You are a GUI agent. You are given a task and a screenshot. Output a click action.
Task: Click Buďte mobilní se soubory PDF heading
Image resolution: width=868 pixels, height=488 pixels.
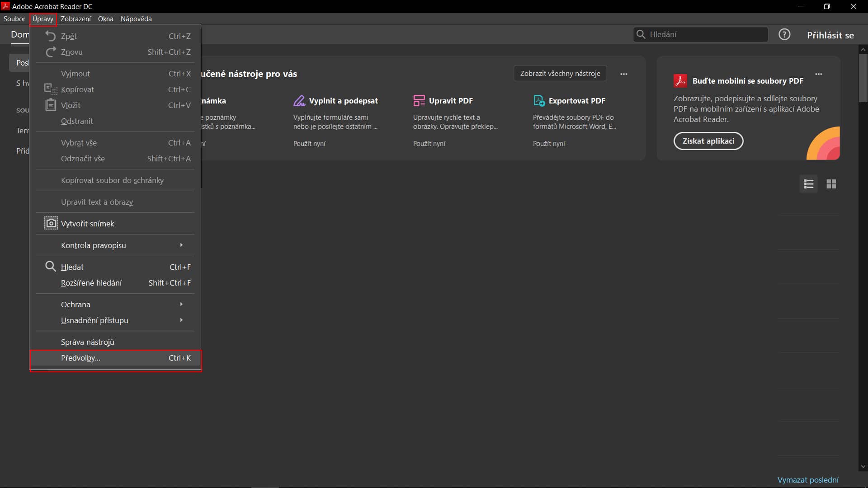point(748,81)
